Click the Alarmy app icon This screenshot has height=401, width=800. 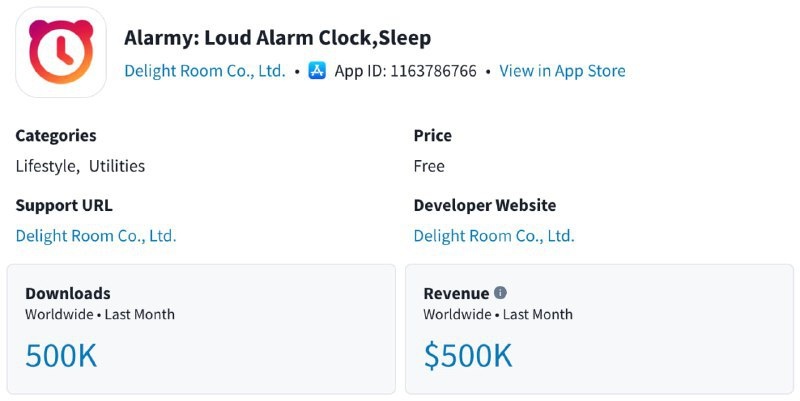click(x=60, y=53)
